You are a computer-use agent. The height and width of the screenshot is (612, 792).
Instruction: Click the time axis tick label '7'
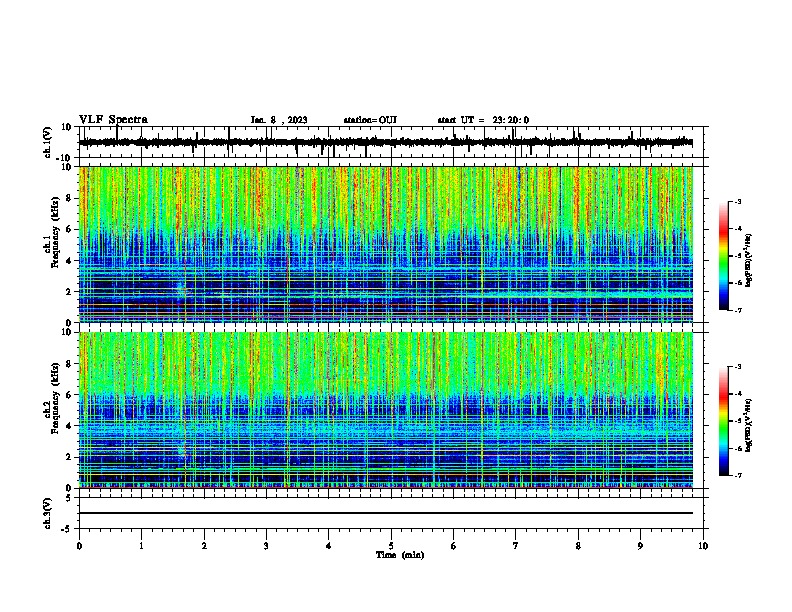[516, 546]
